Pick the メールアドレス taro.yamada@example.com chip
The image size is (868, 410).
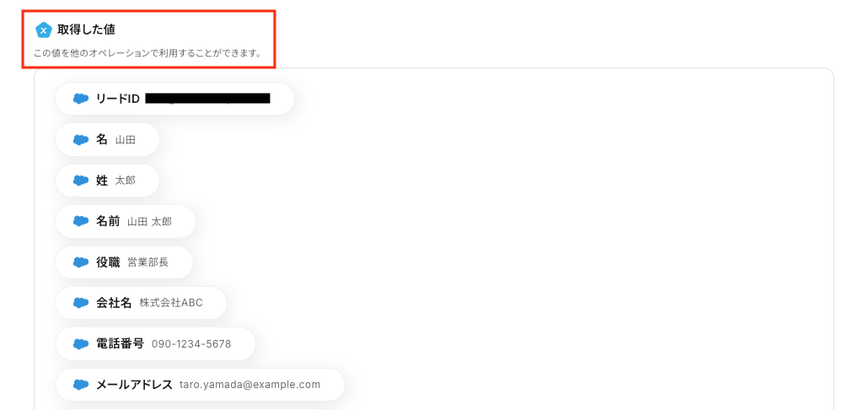pos(200,385)
